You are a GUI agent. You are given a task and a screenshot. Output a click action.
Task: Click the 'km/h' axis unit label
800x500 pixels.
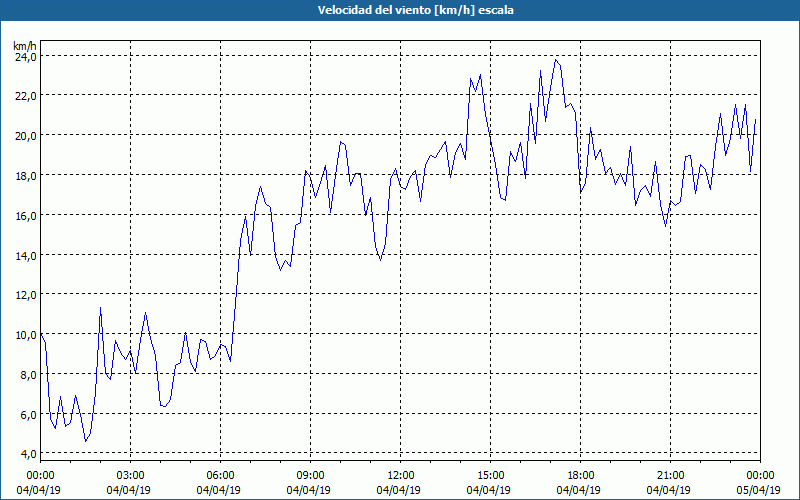tap(25, 46)
